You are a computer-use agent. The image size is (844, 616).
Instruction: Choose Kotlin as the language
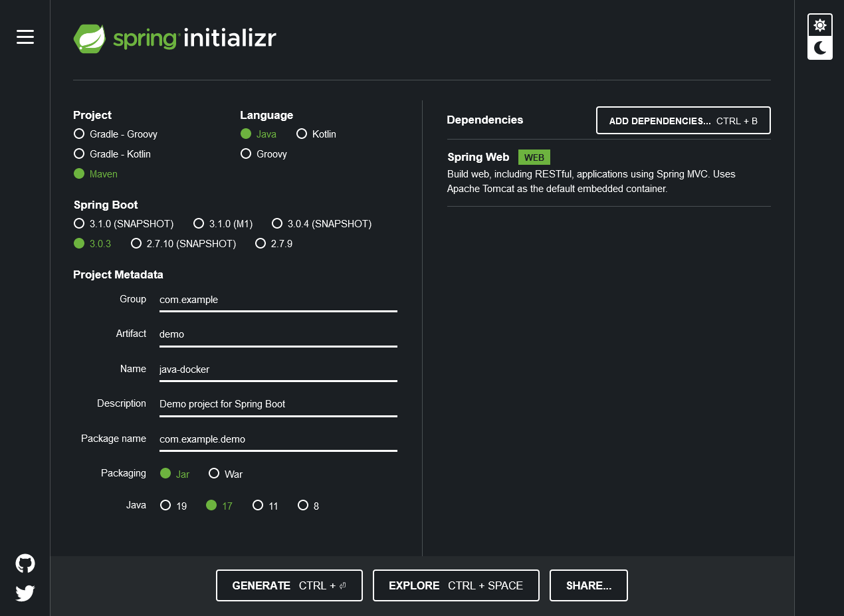pos(316,134)
